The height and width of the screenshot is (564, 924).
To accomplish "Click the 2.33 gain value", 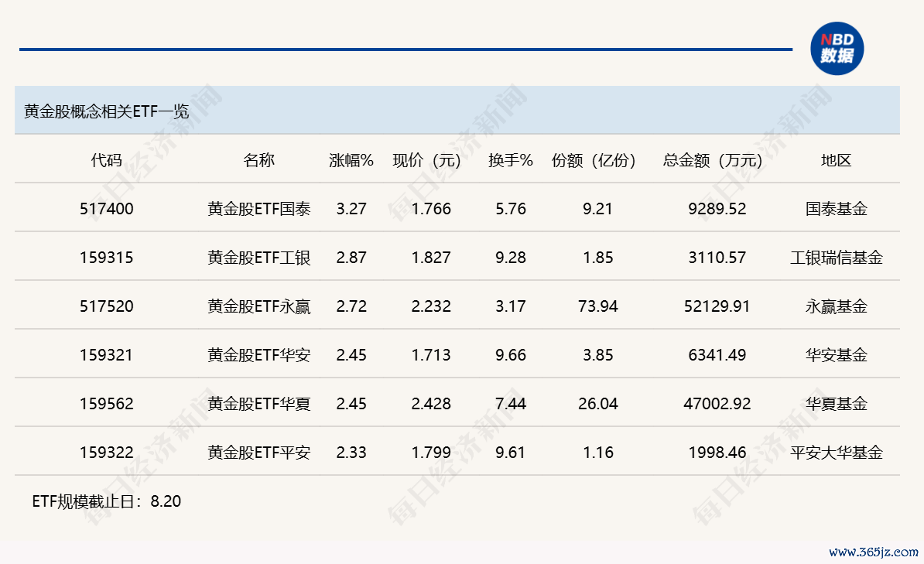I will point(351,453).
